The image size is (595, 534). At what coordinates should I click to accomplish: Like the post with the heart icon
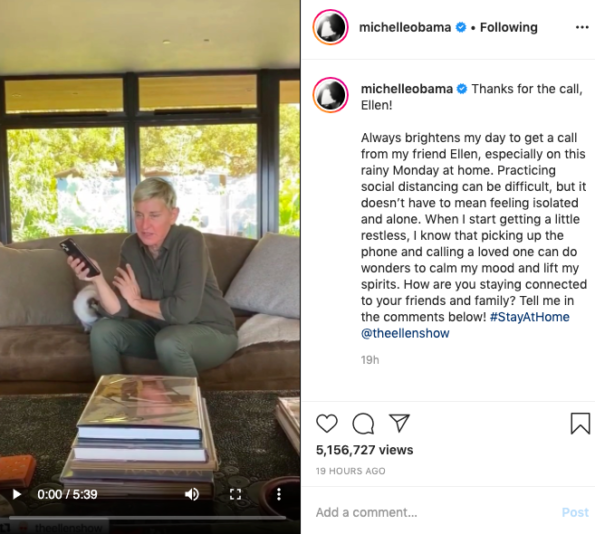coord(327,423)
